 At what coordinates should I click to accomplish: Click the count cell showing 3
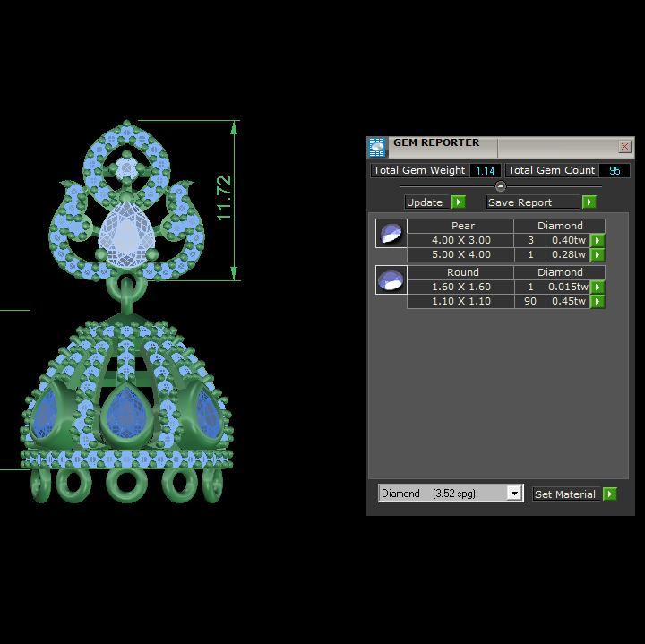click(530, 240)
